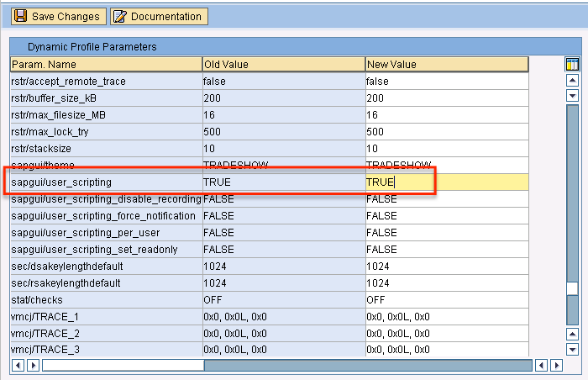Click New Value of sapgui/user_scripting_disable_recording
This screenshot has width=588, height=380.
pyautogui.click(x=445, y=199)
